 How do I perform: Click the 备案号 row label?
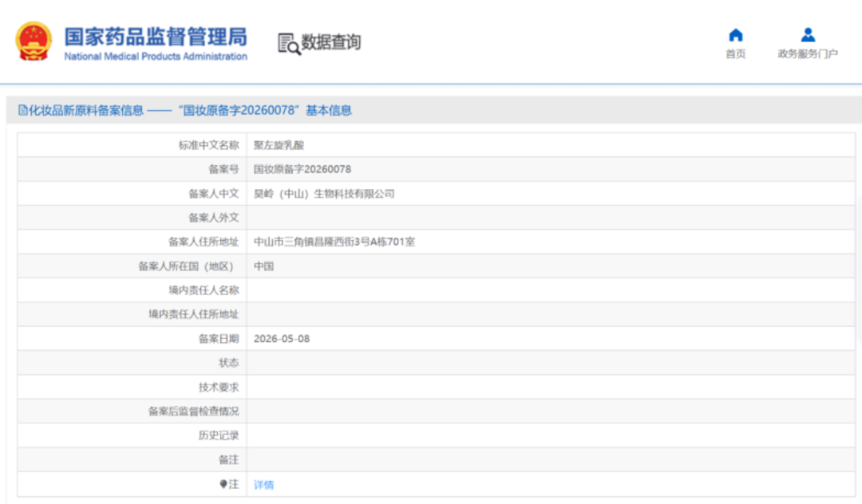[x=223, y=169]
